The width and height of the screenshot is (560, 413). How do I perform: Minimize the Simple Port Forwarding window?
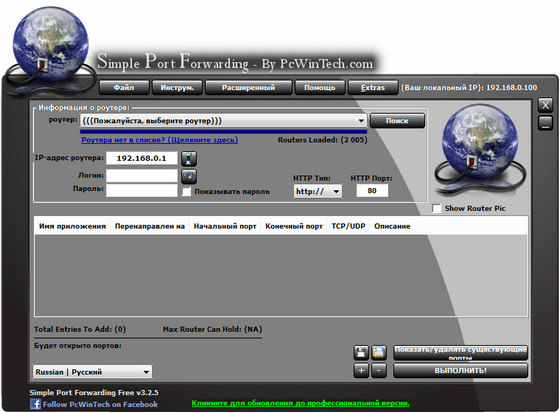[x=545, y=123]
